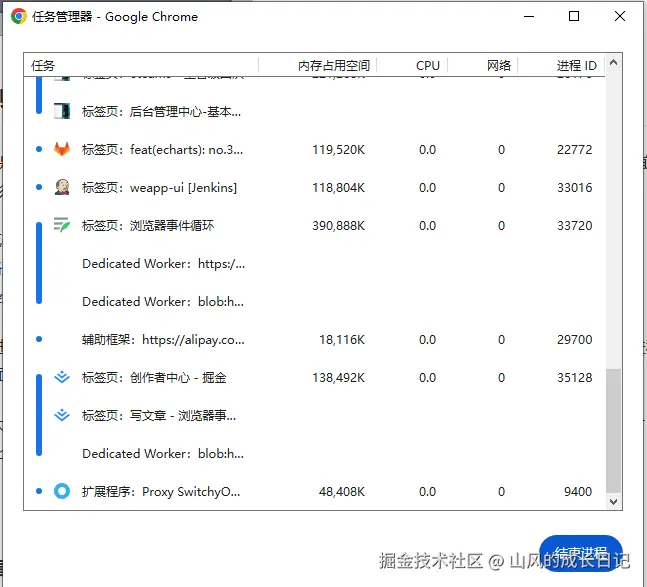Click the favicon of 后台管理中心 tab
This screenshot has height=587, width=647.
(x=62, y=111)
